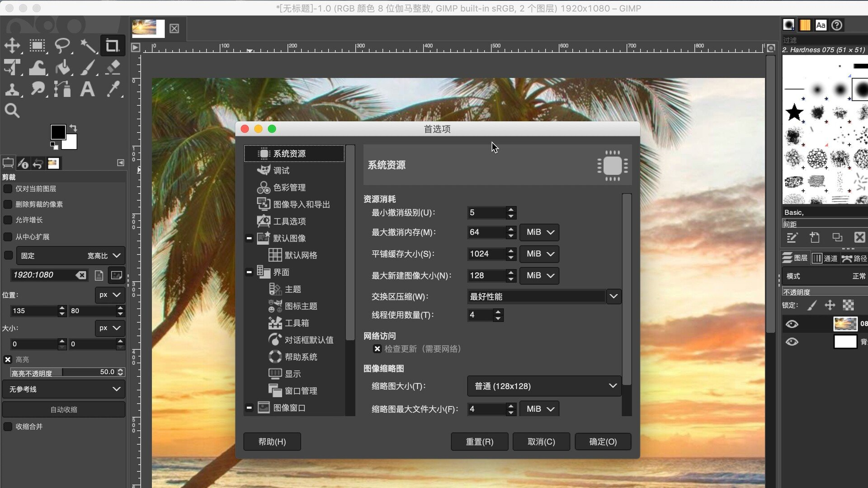This screenshot has width=868, height=488.
Task: Select the Bucket Fill tool
Action: 63,68
